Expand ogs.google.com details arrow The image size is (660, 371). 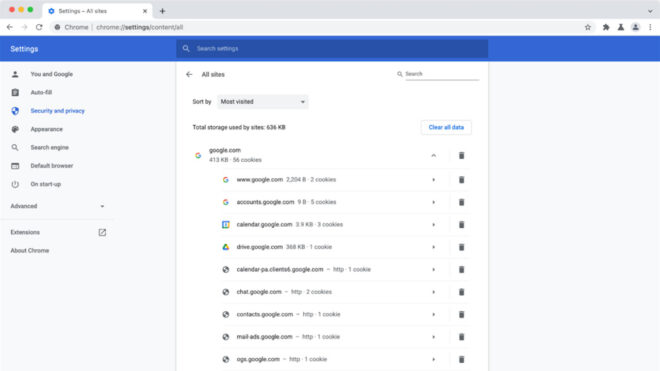point(434,359)
